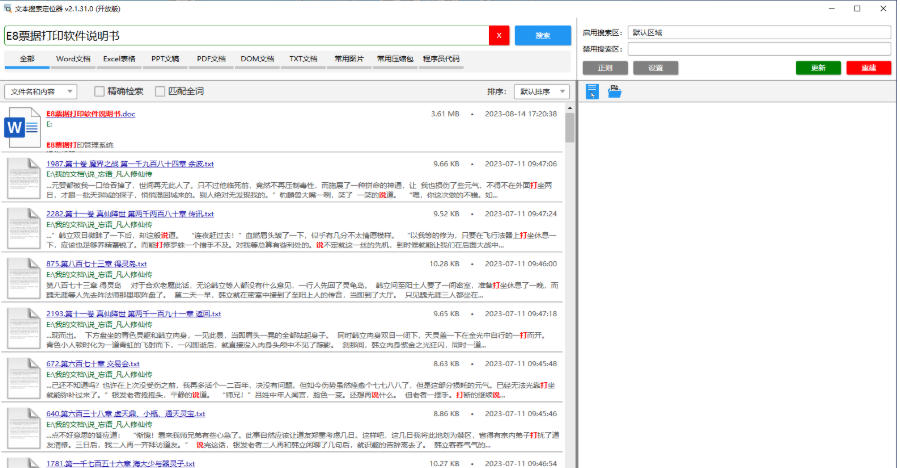Switch to the 常用图片 tab
Screen dimensions: 900x468
click(x=349, y=59)
